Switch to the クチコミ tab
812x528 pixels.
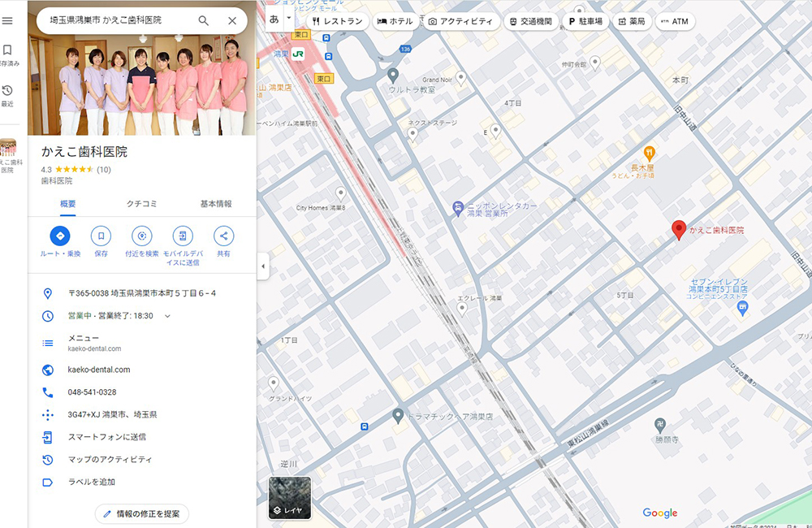142,204
